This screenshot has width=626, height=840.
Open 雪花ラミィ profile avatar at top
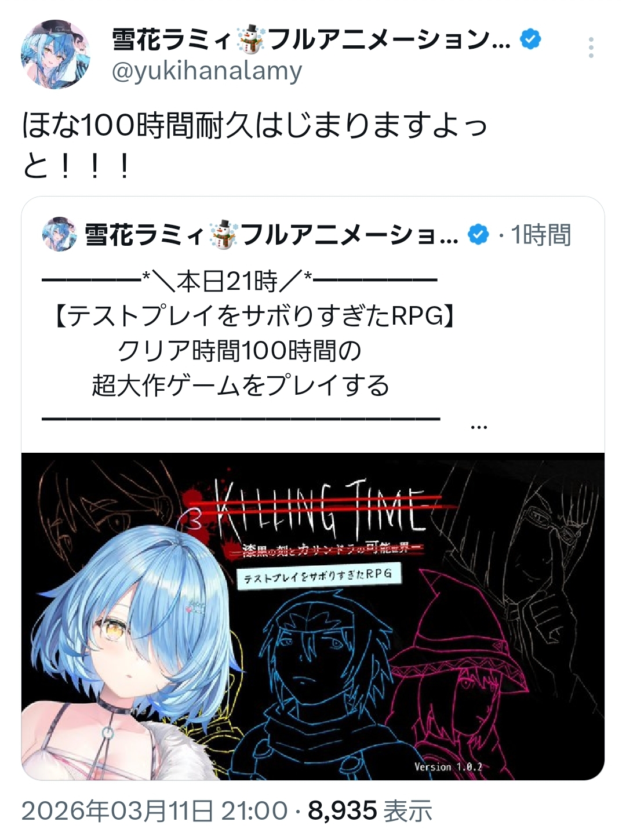click(x=56, y=54)
